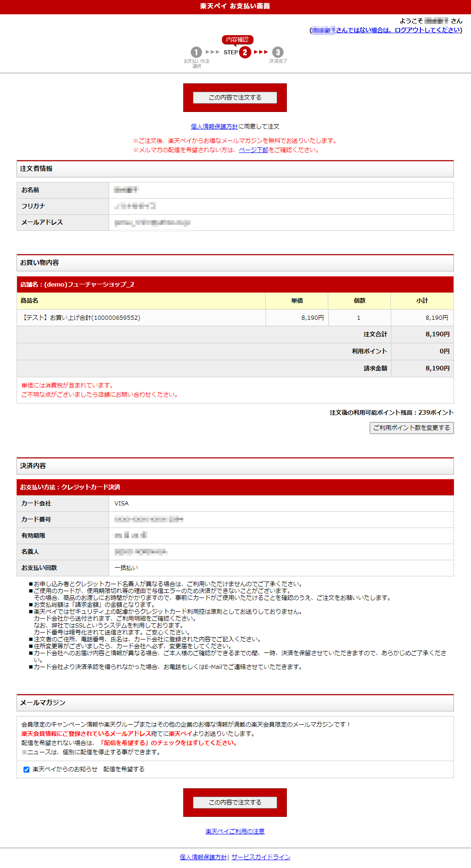Click the 注文後の利用可能ポイント残高：239ポイント text

[x=392, y=412]
